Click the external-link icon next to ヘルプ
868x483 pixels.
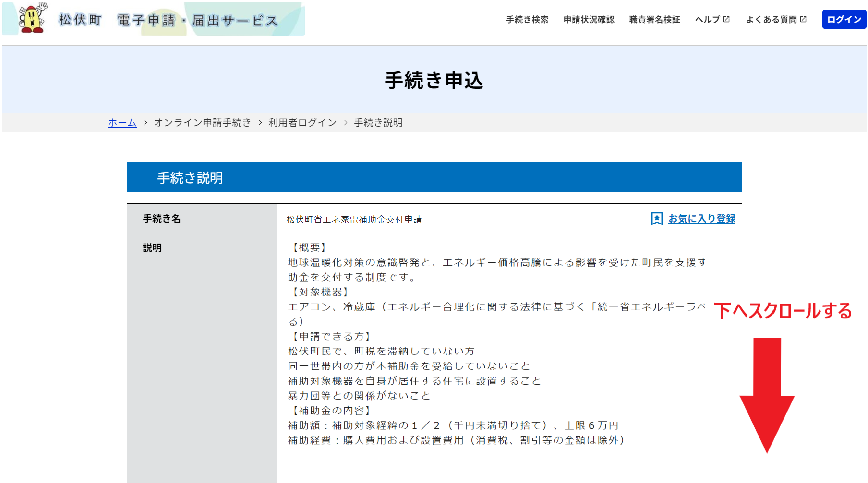pyautogui.click(x=726, y=19)
